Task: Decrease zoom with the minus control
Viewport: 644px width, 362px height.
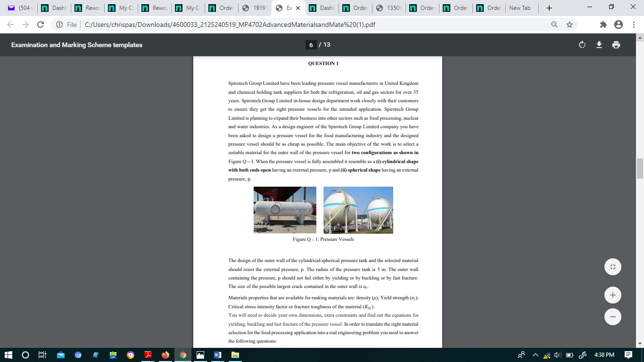Action: 612,317
